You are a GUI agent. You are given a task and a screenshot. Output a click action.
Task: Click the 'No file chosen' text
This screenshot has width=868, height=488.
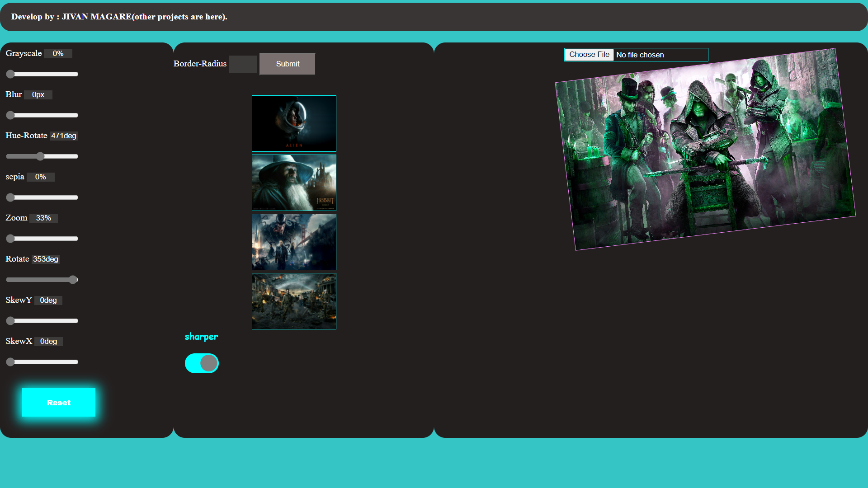tap(640, 55)
